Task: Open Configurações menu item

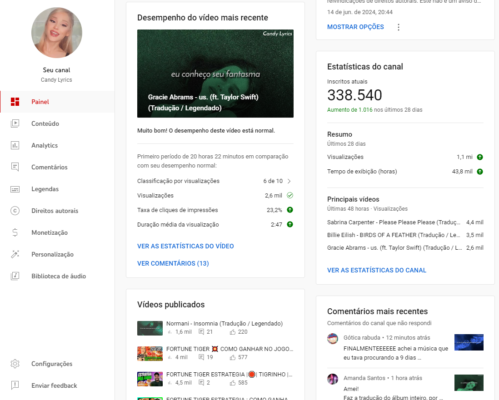Action: [57, 364]
